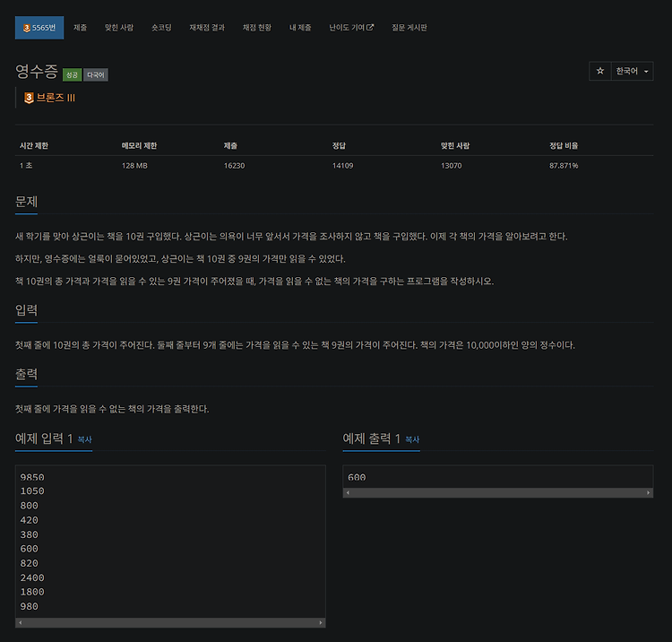Screen dimensions: 672x642
Task: Click the 브론즈 III tier icon
Action: click(x=29, y=98)
